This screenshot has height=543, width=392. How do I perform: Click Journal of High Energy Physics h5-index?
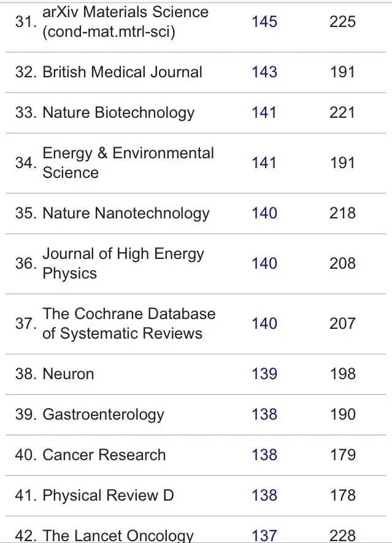(264, 264)
